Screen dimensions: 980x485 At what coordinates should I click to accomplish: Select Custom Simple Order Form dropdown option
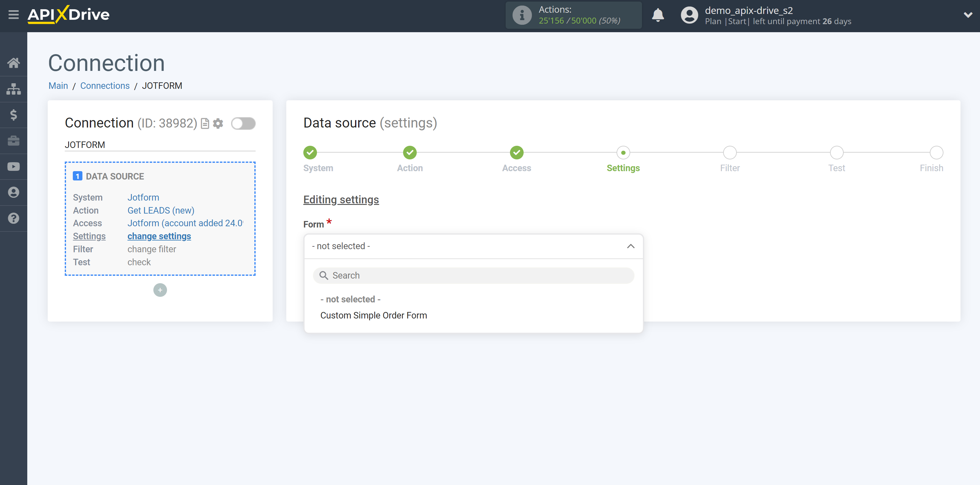coord(373,315)
